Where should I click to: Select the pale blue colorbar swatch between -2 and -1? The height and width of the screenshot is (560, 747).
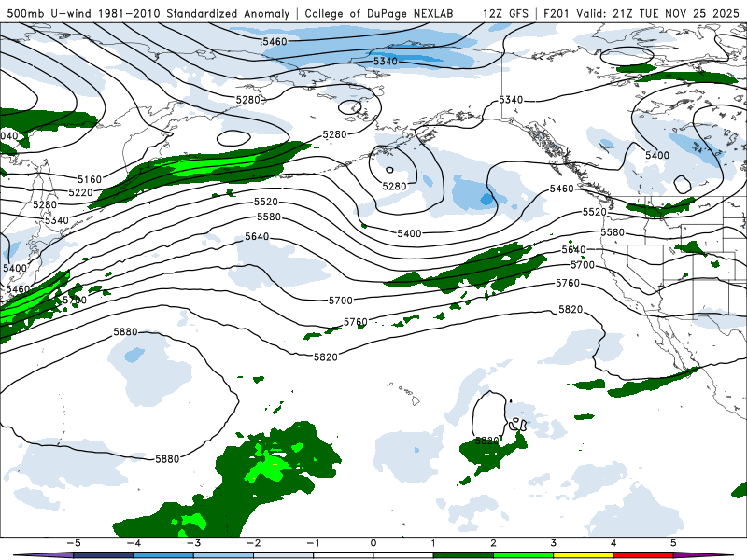point(284,555)
